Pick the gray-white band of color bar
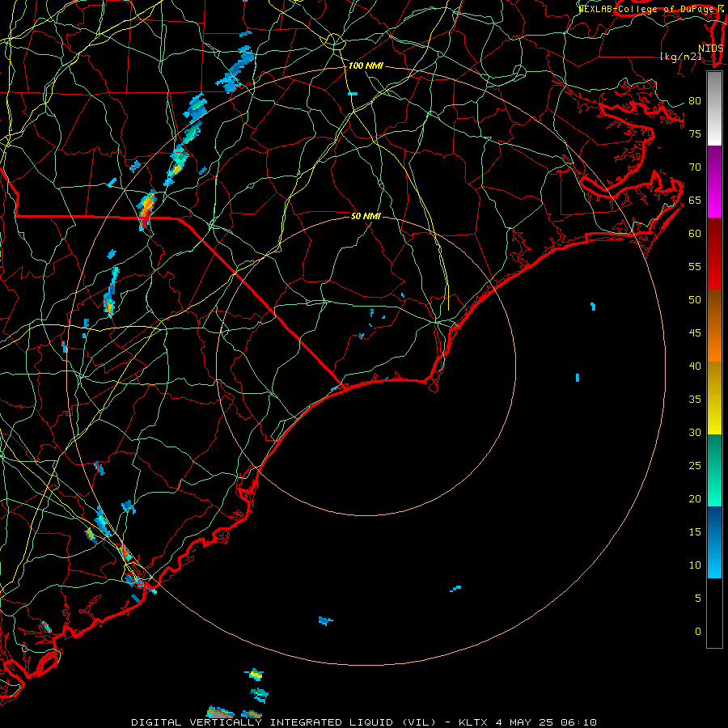The height and width of the screenshot is (728, 728). tap(714, 109)
